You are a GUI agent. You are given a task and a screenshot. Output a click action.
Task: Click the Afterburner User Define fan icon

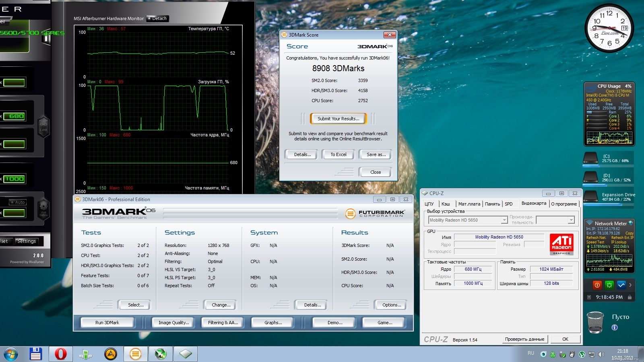click(43, 209)
